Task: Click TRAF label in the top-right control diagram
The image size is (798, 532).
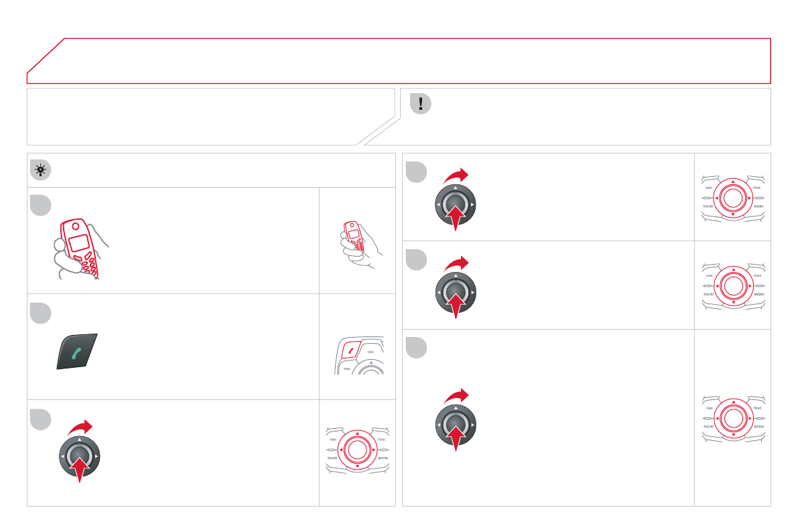Action: (756, 188)
